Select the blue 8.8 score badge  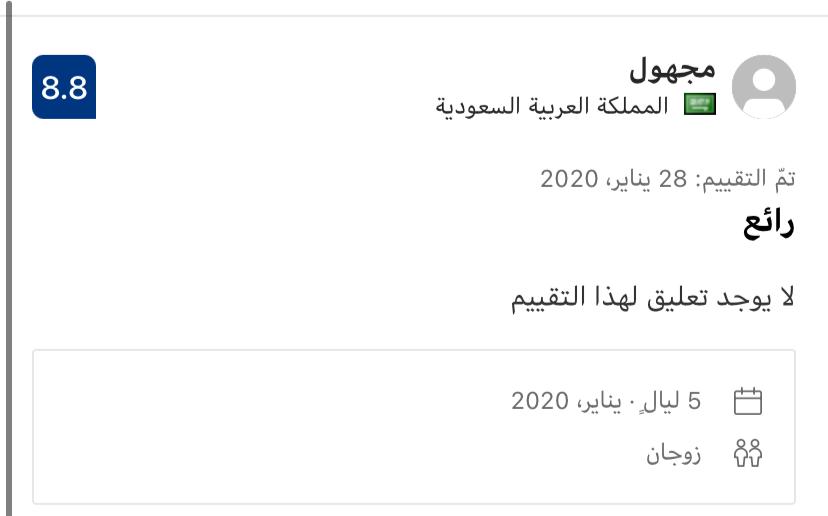pos(64,87)
